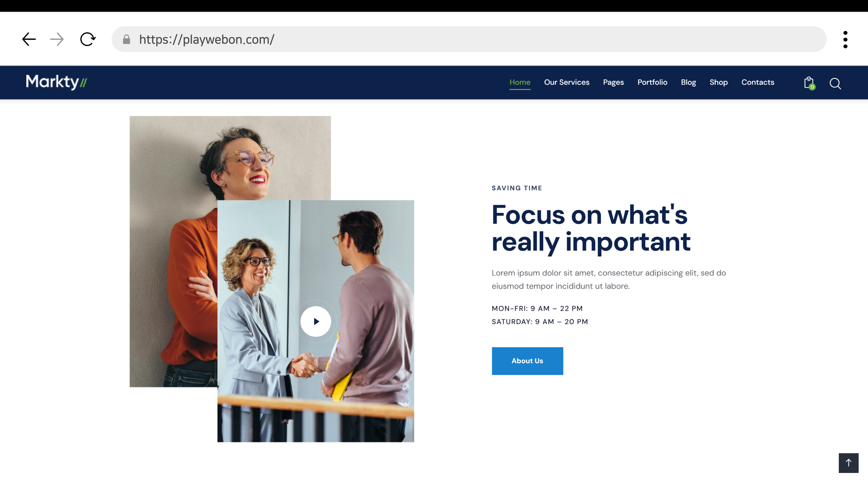This screenshot has height=488, width=868.
Task: Click the browser forward arrow
Action: coord(57,39)
